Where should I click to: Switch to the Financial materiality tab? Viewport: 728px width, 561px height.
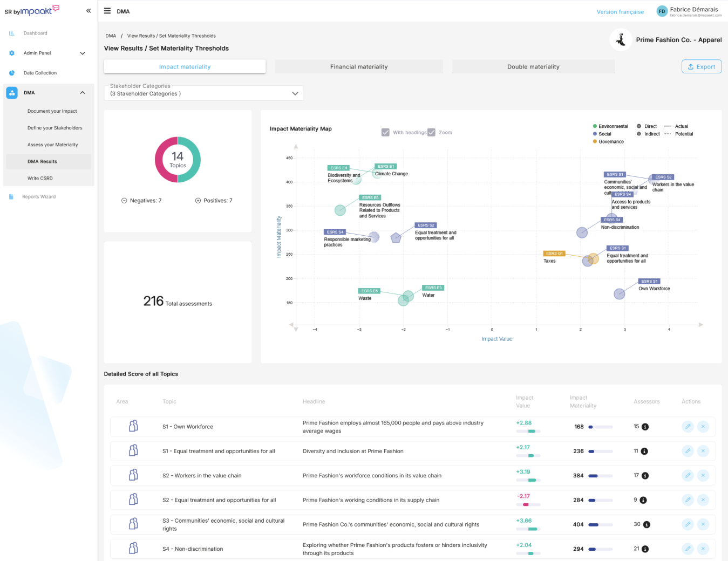click(359, 67)
